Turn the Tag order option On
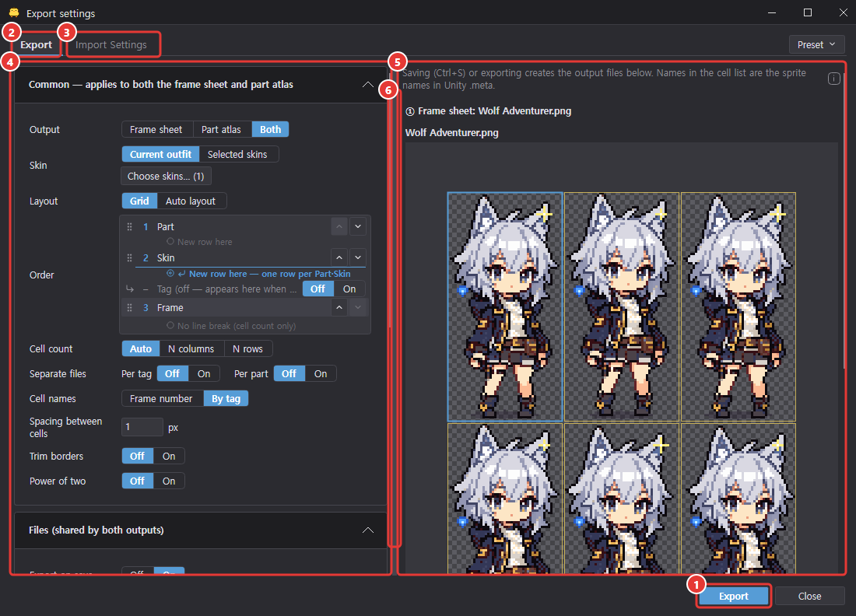Image resolution: width=856 pixels, height=616 pixels. (x=349, y=289)
